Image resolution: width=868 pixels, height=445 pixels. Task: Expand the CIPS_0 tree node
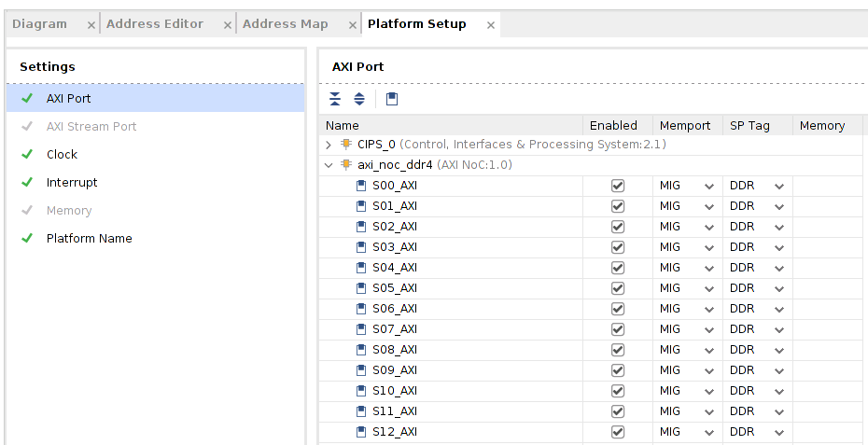[x=329, y=145]
